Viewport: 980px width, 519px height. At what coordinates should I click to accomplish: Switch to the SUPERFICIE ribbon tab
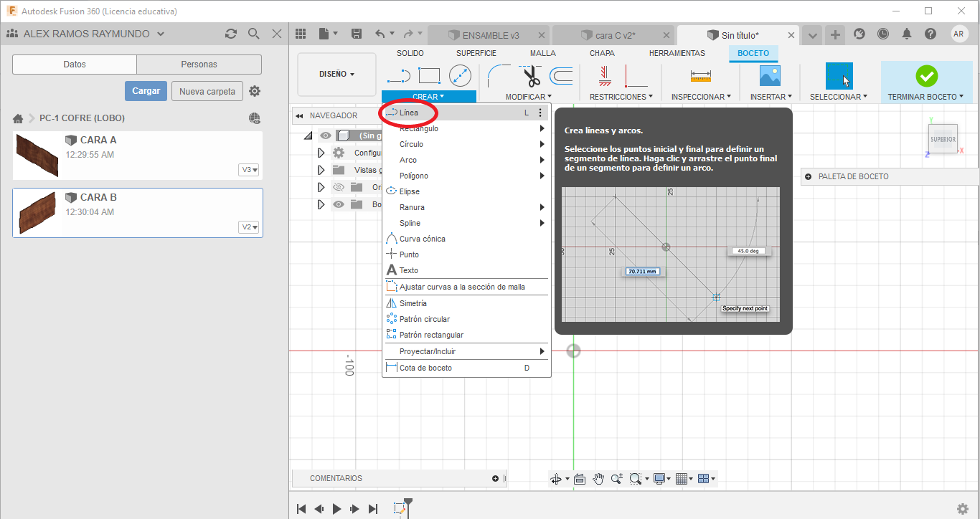(476, 53)
